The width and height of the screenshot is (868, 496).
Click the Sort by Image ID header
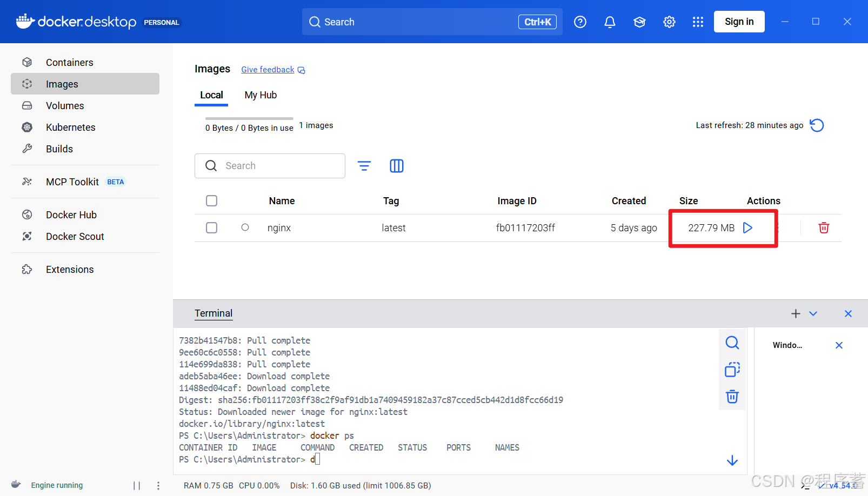517,201
